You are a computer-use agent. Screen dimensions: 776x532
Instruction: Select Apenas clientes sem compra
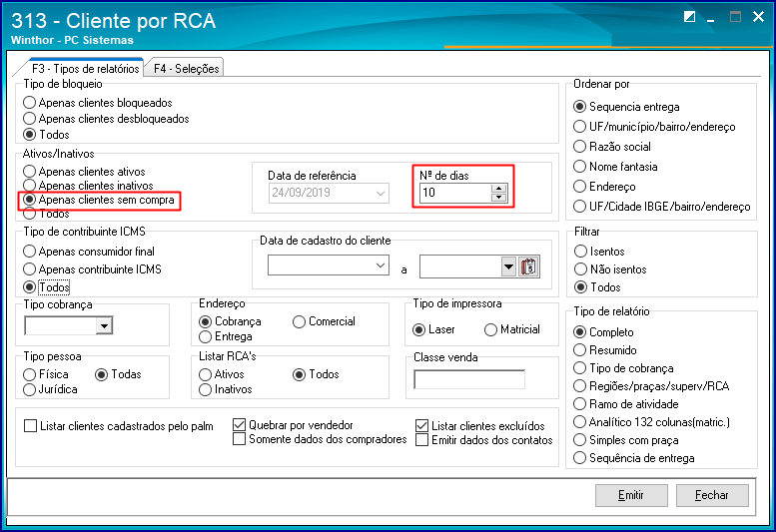[x=99, y=200]
